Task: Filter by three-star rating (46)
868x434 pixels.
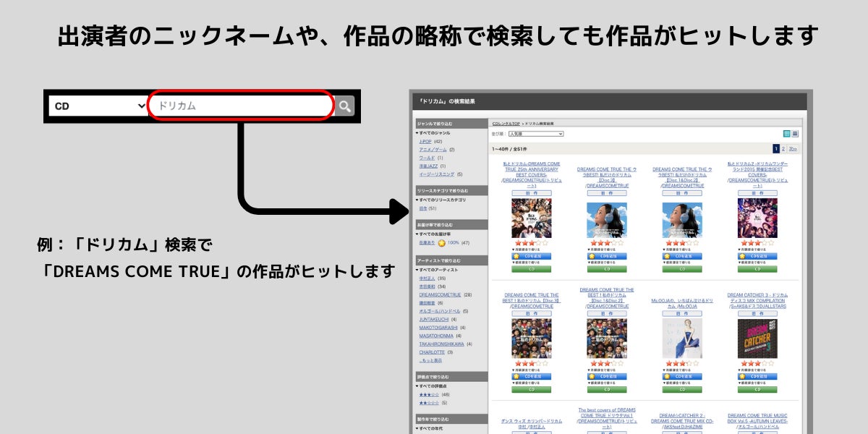Action: [x=428, y=395]
